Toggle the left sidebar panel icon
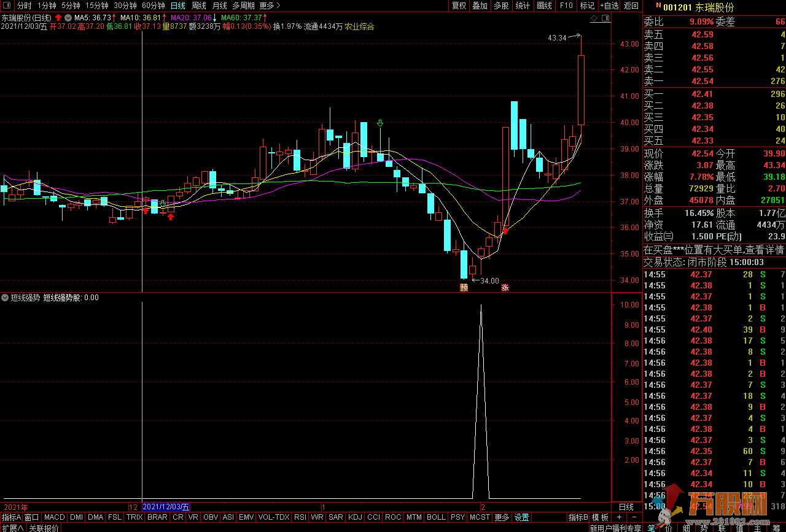Viewport: 786px width, 532px height. coord(7,6)
